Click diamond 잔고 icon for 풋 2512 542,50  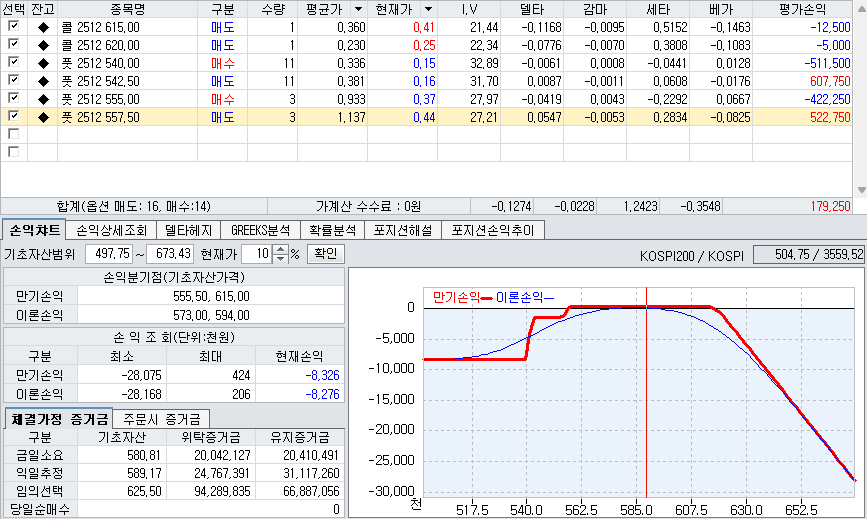click(x=43, y=81)
